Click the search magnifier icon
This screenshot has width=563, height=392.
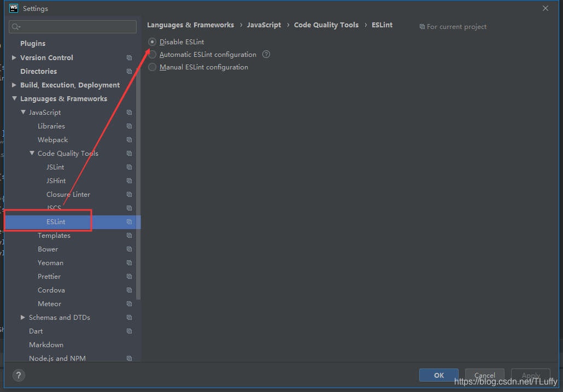click(x=16, y=27)
